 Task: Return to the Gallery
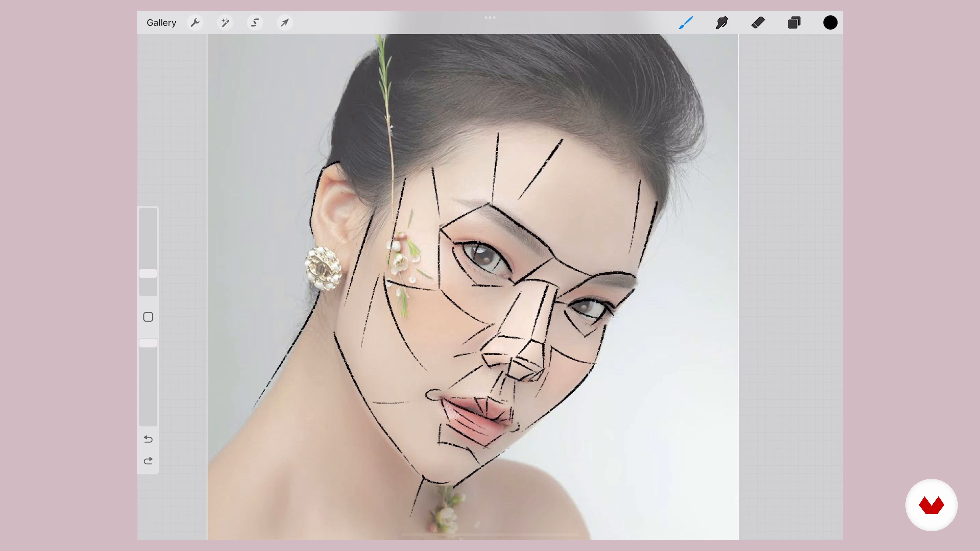tap(161, 23)
